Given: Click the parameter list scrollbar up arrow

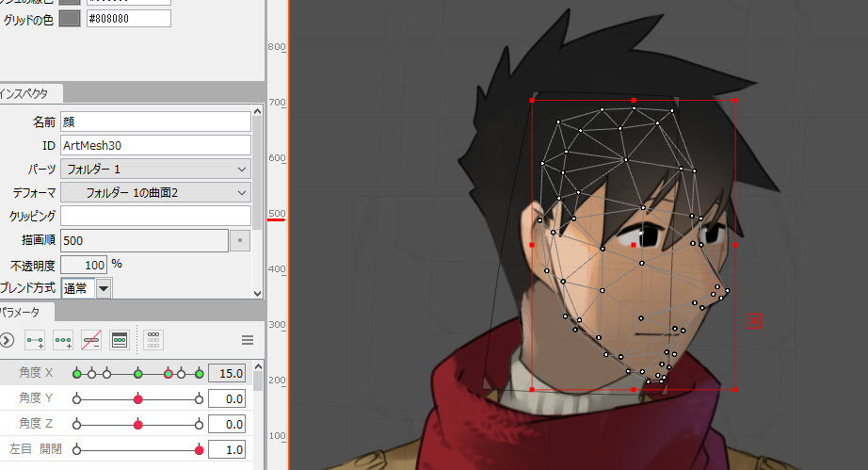Looking at the screenshot, I should tap(258, 366).
